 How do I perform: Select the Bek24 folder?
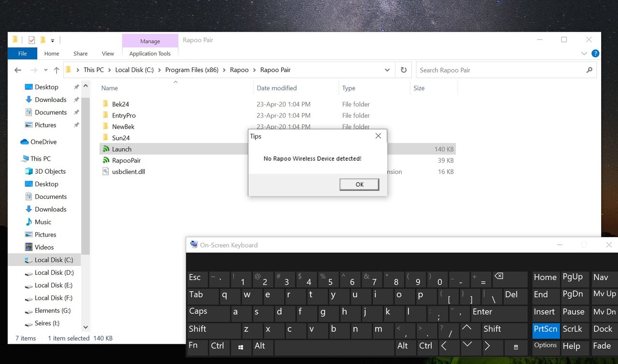[x=120, y=104]
